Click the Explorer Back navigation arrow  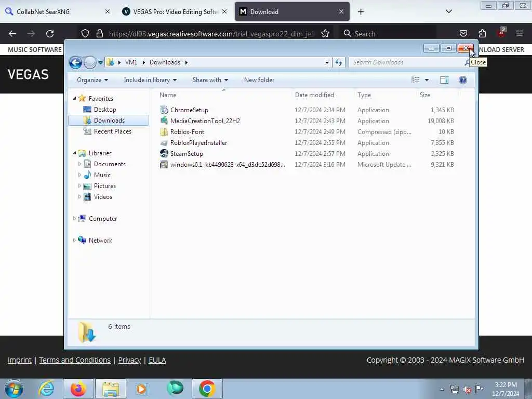pos(76,62)
